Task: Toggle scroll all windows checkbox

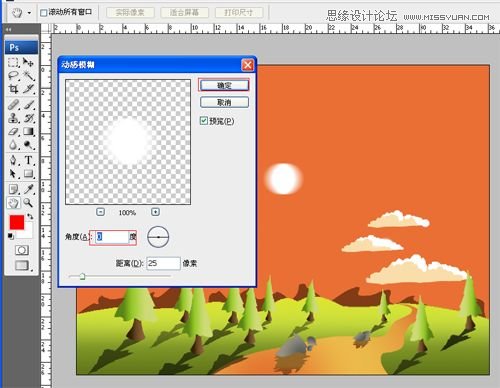Action: click(43, 13)
